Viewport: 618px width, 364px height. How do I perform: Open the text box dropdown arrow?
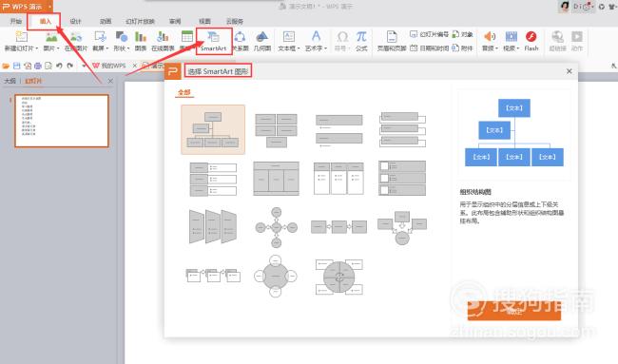[299, 48]
